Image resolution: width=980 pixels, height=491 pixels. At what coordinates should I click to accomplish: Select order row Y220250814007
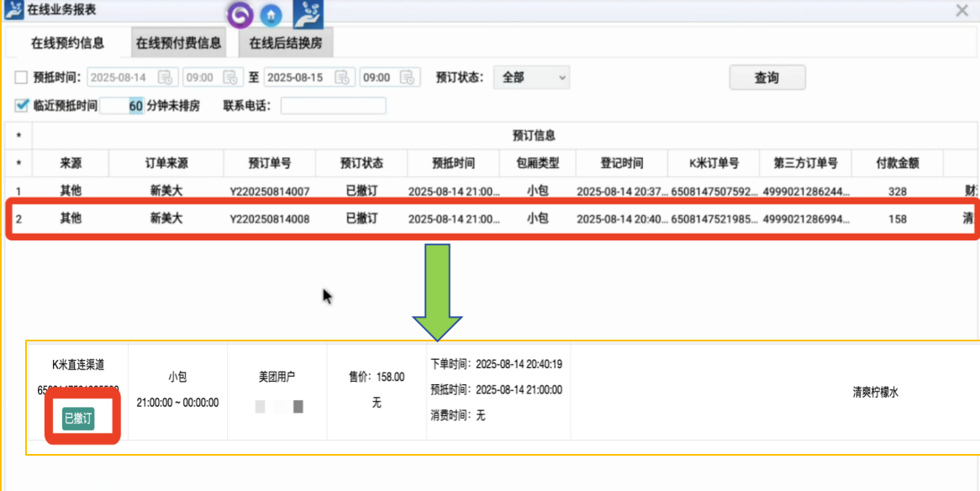(269, 192)
